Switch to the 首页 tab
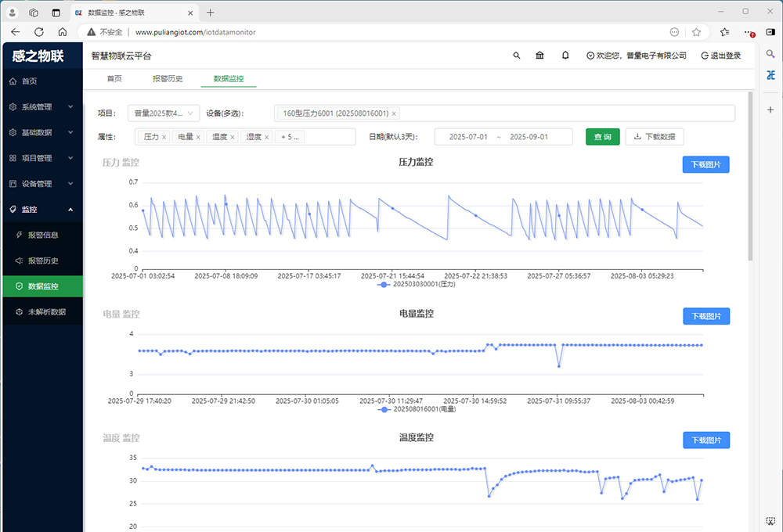The image size is (783, 532). pos(114,79)
